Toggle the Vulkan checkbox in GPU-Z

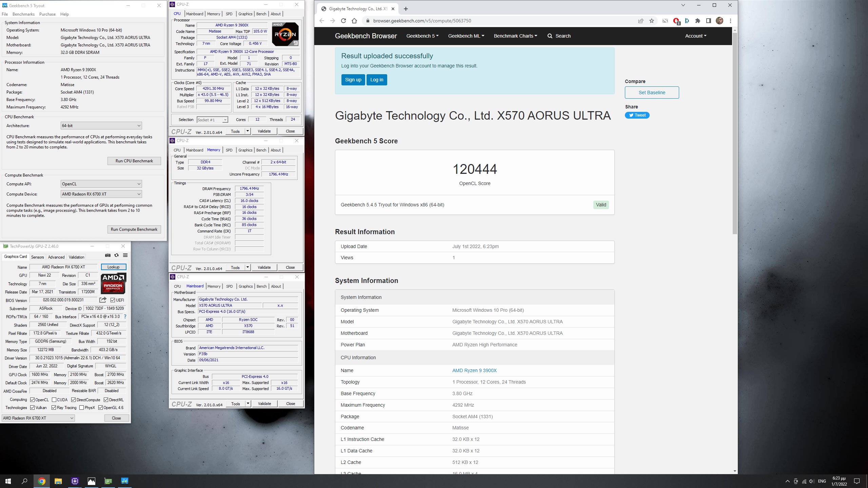click(33, 408)
